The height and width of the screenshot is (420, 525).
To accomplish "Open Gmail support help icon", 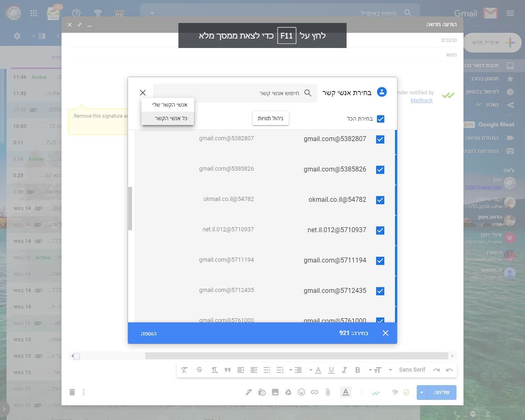I will 76,13.
